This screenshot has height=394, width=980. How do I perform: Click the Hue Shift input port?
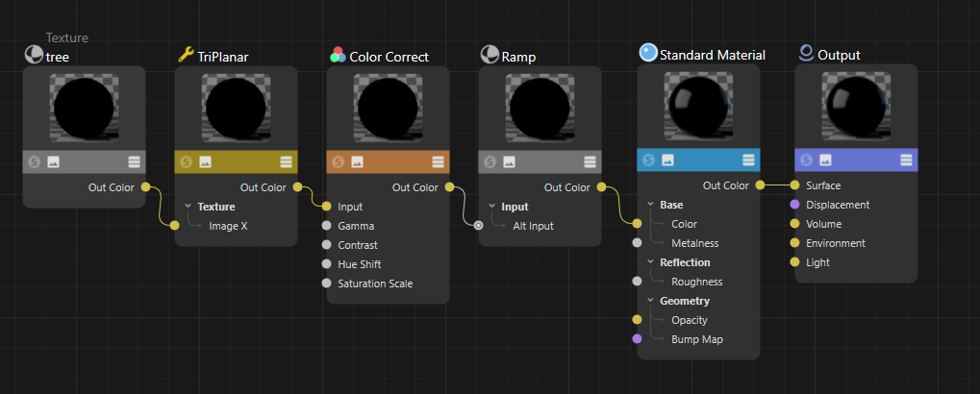click(x=326, y=264)
